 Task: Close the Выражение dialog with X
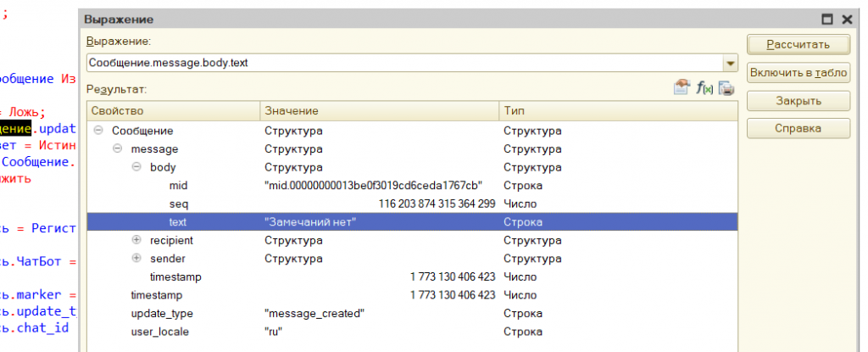point(847,20)
